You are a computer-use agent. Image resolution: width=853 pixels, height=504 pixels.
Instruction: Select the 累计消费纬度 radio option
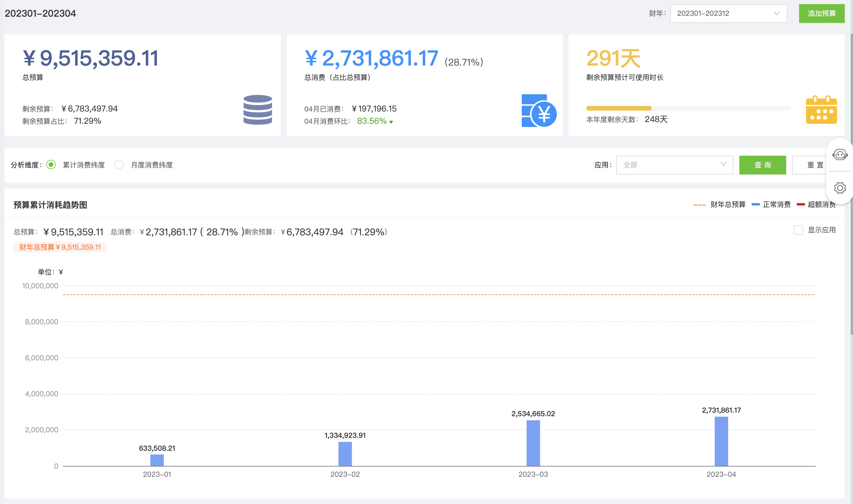tap(51, 165)
